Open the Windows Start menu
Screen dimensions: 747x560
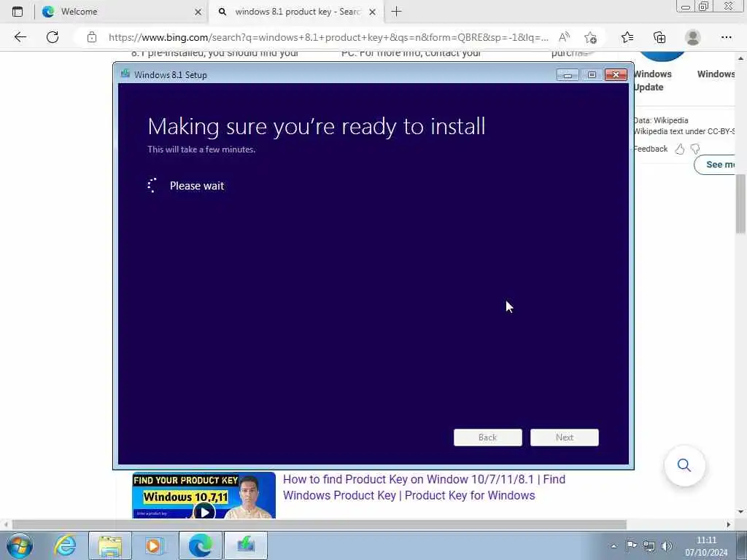click(20, 545)
